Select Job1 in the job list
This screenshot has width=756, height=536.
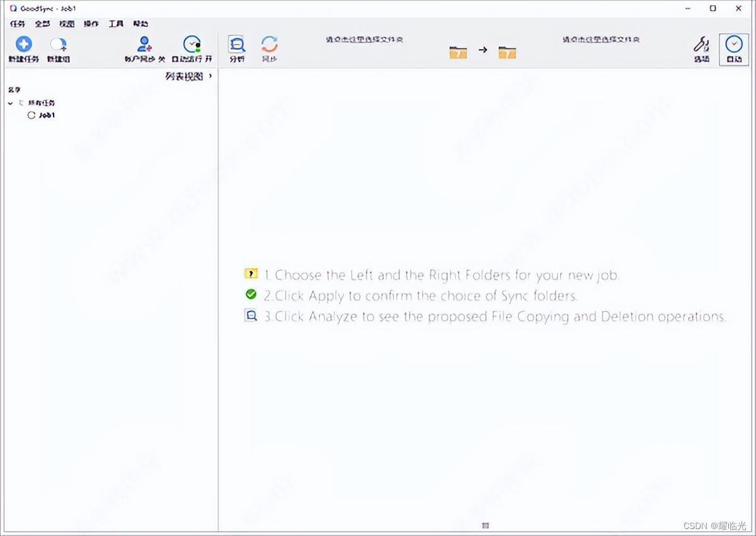pyautogui.click(x=47, y=115)
